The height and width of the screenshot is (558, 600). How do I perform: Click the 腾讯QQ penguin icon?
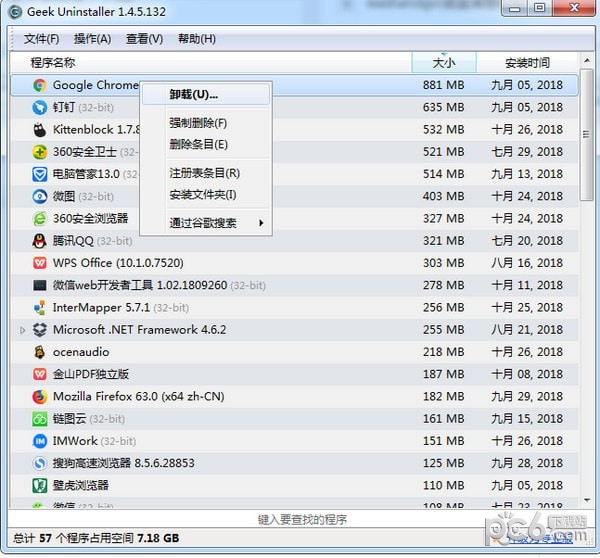(39, 241)
